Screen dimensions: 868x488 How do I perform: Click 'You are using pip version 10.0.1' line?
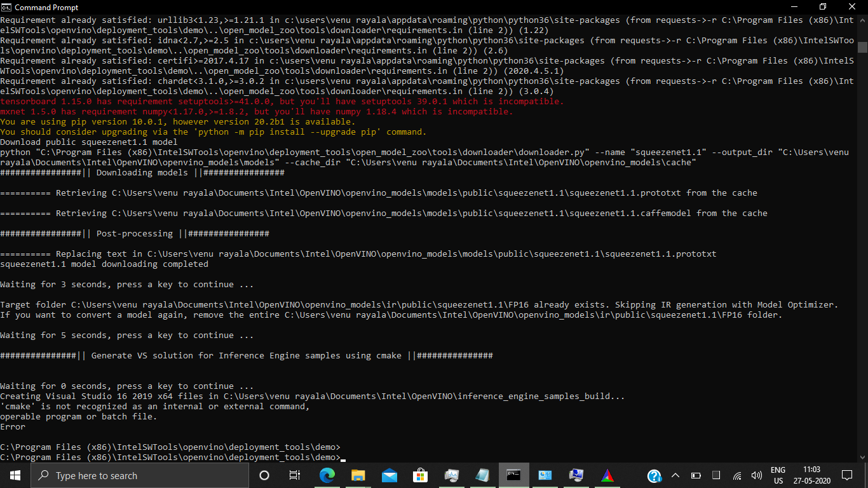[178, 122]
